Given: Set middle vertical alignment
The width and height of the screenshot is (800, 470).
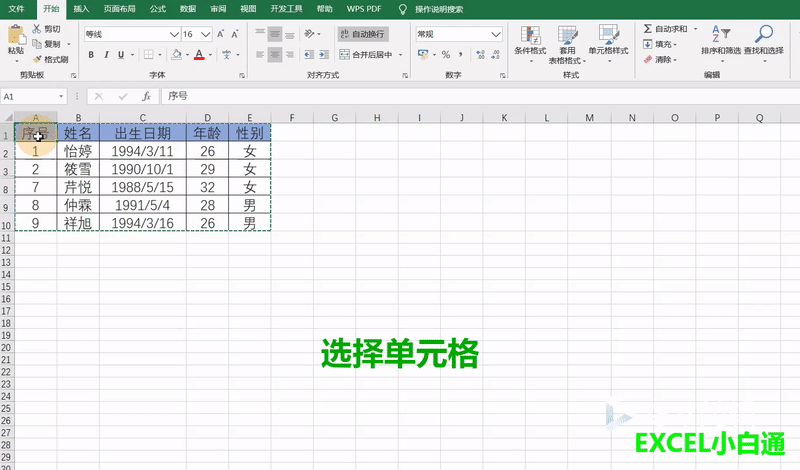Looking at the screenshot, I should (x=275, y=34).
